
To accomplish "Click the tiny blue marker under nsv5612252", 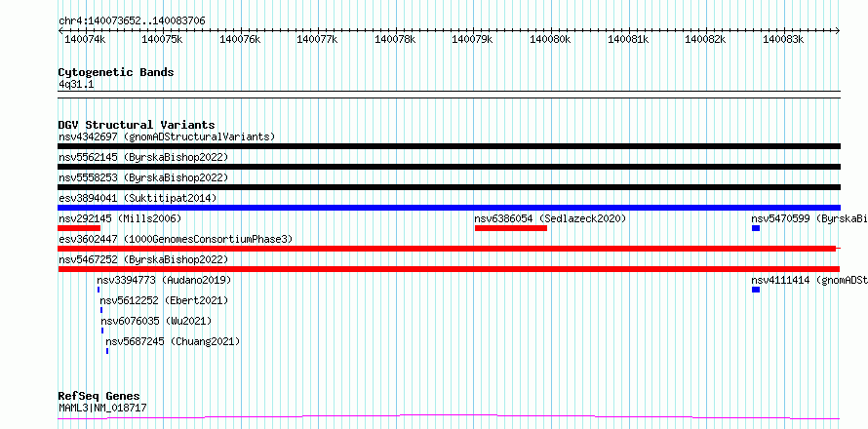I will coord(101,310).
